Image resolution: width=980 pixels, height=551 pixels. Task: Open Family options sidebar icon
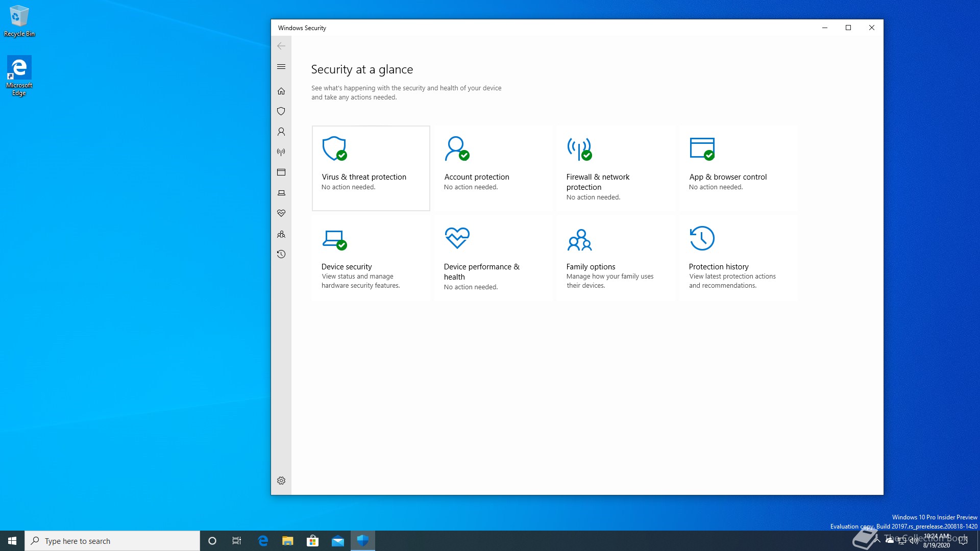point(281,234)
